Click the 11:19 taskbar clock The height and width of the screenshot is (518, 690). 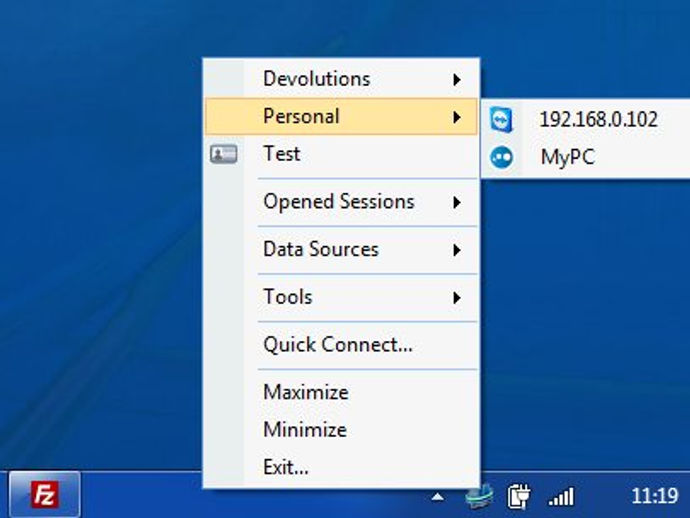point(655,496)
